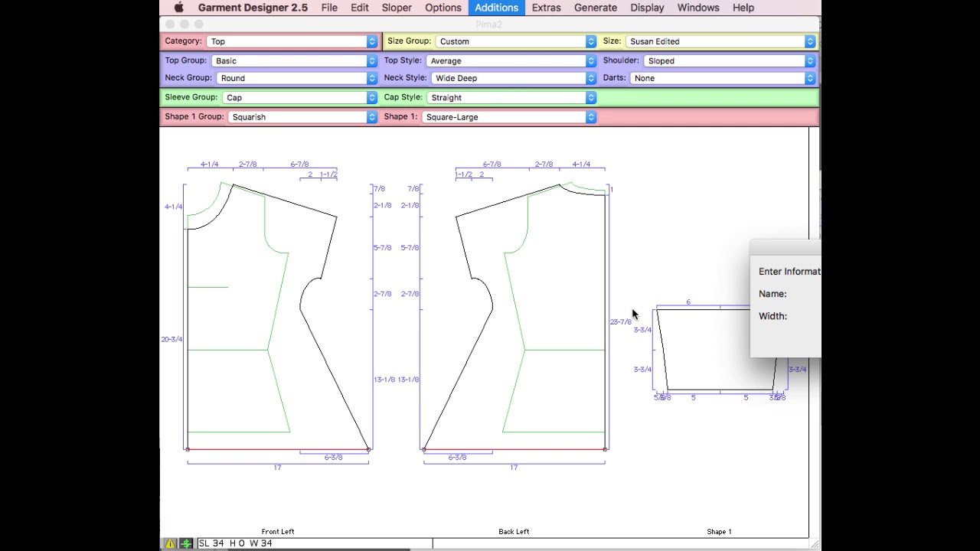Click the Shape 1 top width value 6
Screen dimensions: 980x551
[x=688, y=302]
